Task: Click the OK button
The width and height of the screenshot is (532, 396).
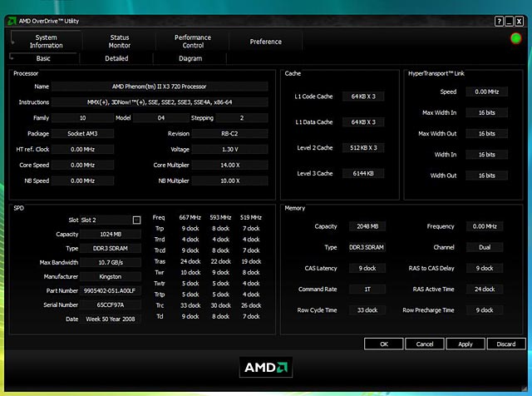Action: pyautogui.click(x=384, y=344)
